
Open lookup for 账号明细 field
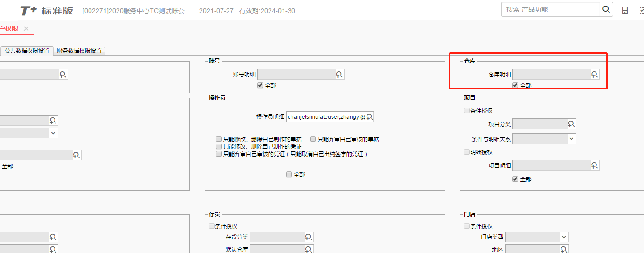(339, 75)
